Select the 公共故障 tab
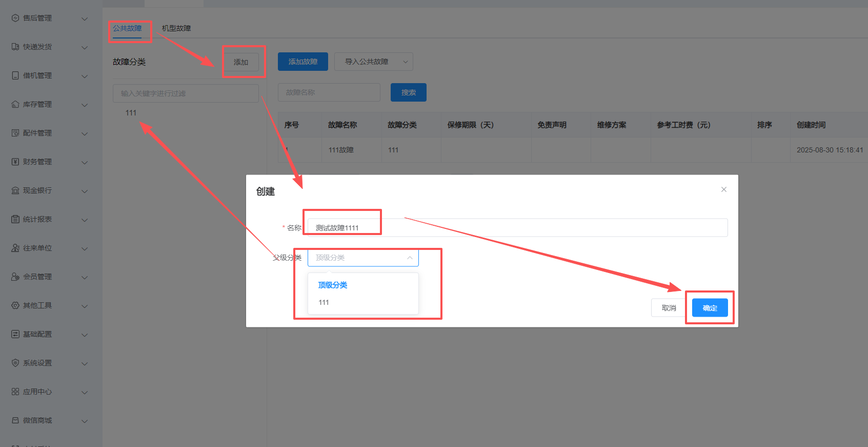The width and height of the screenshot is (868, 447). pyautogui.click(x=127, y=28)
